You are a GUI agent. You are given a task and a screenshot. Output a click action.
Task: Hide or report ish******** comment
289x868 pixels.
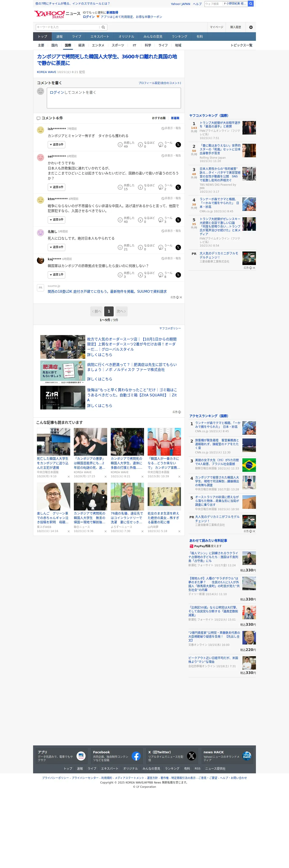171,128
